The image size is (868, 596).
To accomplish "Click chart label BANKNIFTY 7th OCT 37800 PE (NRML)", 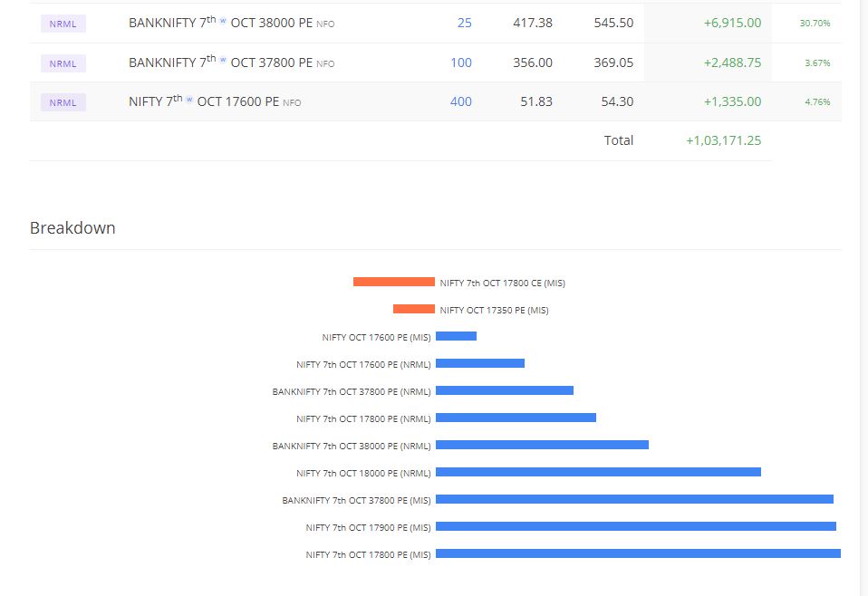I will [x=352, y=391].
